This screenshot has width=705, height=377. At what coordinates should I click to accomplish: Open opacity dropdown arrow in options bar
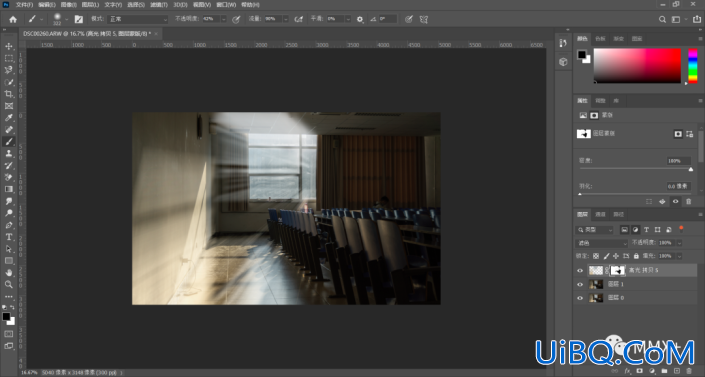(223, 19)
